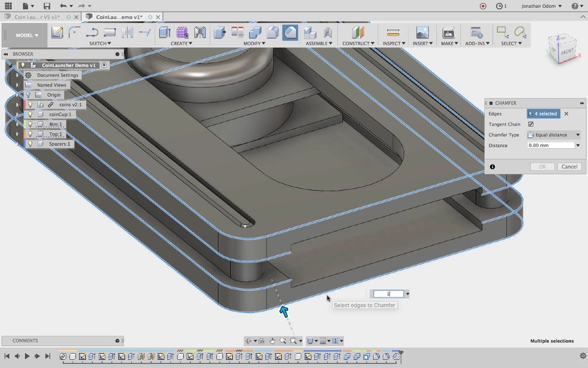This screenshot has width=588, height=368.
Task: Open the Chamfer Type dropdown
Action: (554, 135)
